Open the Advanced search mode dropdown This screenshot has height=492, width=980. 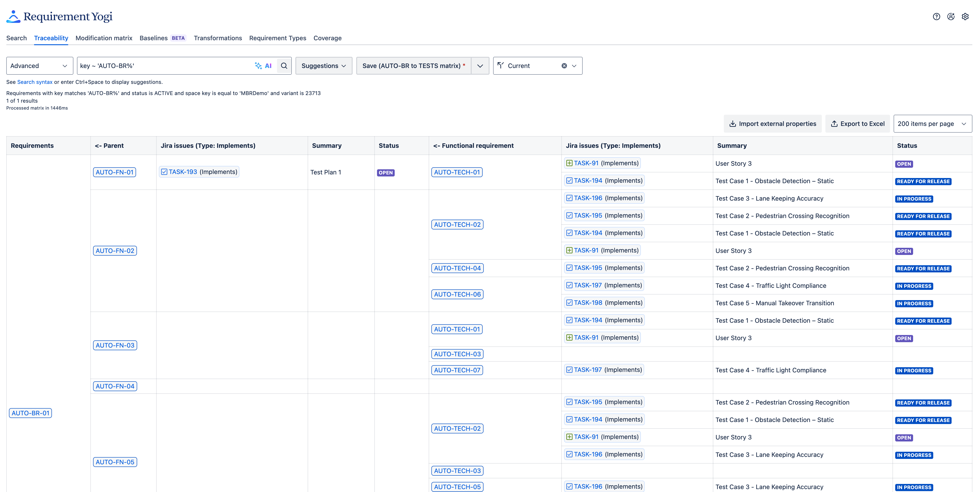pyautogui.click(x=40, y=66)
